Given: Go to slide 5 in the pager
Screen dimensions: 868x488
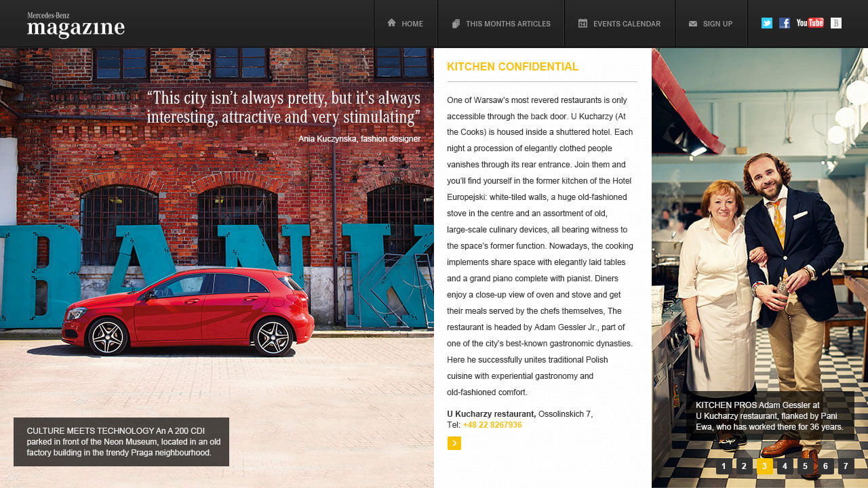Looking at the screenshot, I should pyautogui.click(x=805, y=466).
